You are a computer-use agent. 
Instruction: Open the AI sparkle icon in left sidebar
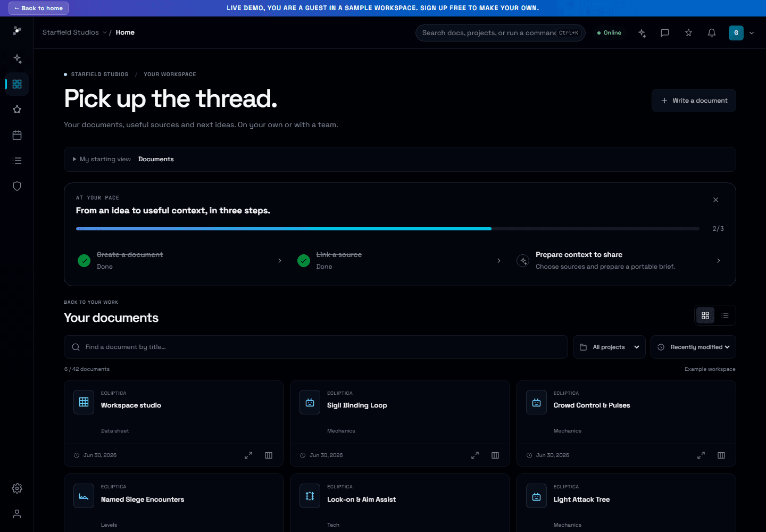coord(17,59)
